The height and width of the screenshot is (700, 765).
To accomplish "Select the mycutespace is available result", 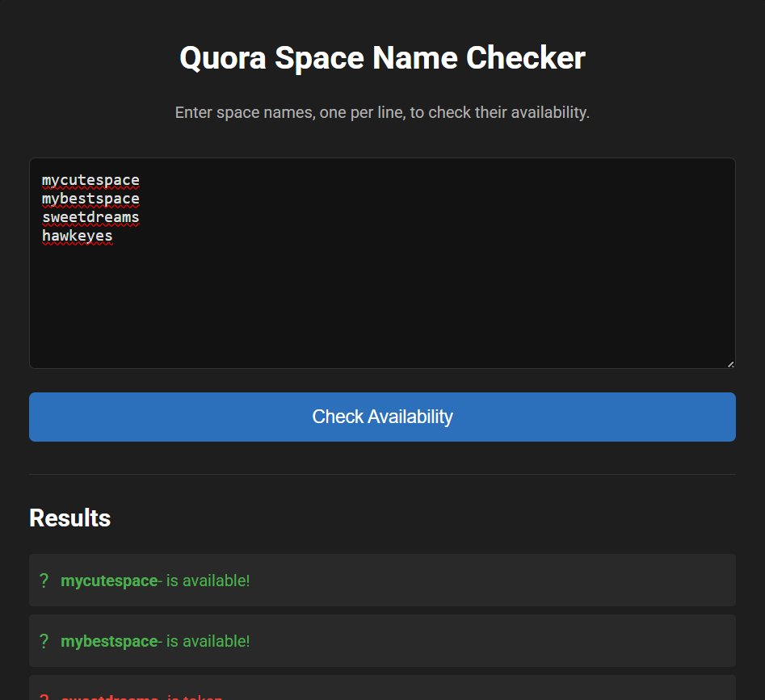I will (383, 580).
